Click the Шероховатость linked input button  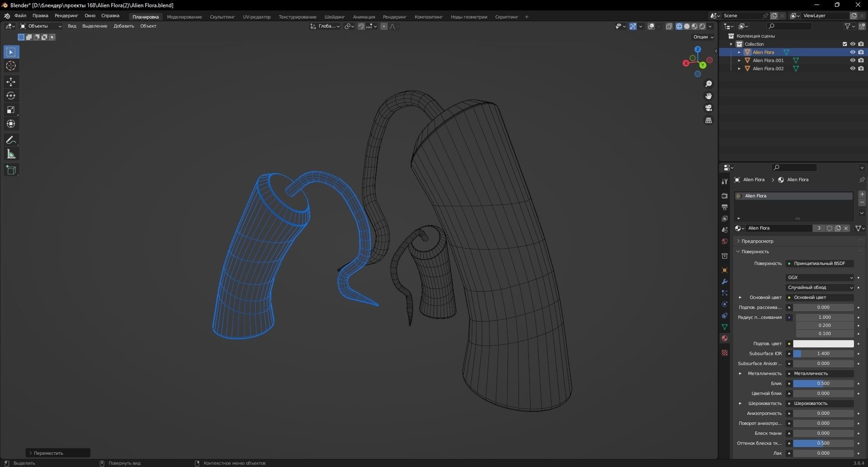820,404
